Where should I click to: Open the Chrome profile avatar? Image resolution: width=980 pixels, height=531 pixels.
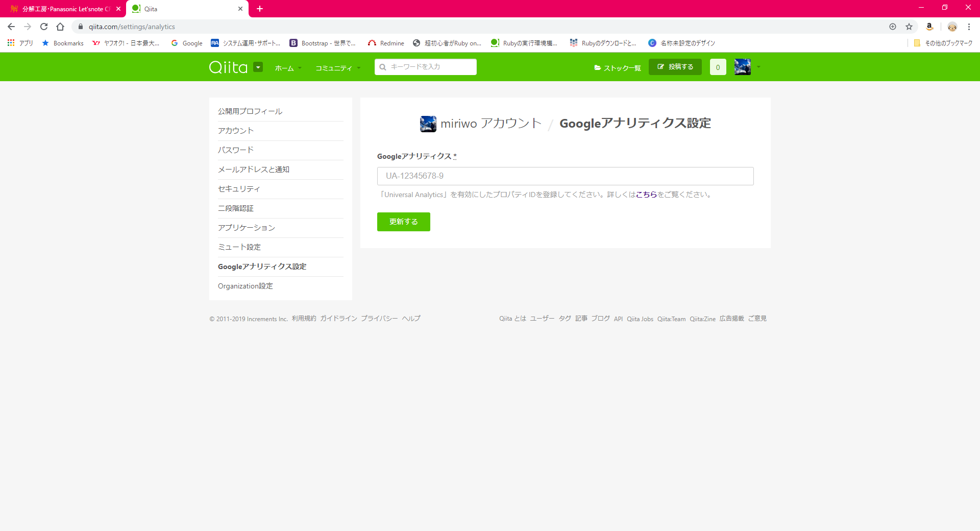click(x=952, y=27)
